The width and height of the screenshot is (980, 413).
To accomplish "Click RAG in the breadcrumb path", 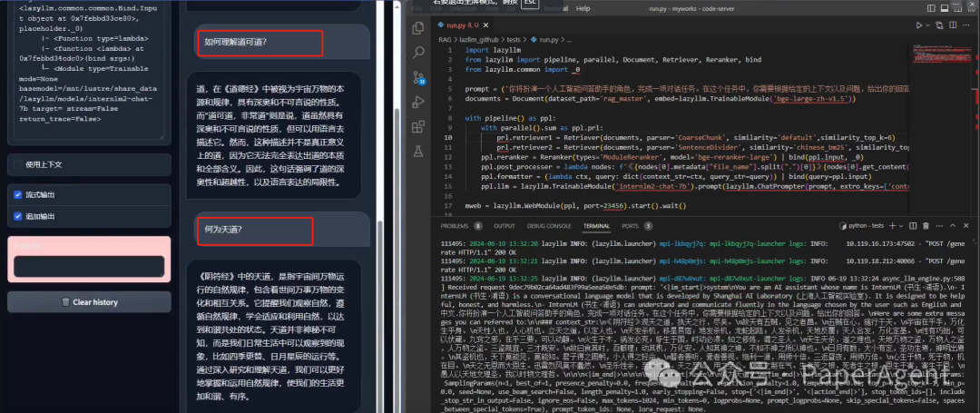I will click(x=445, y=39).
